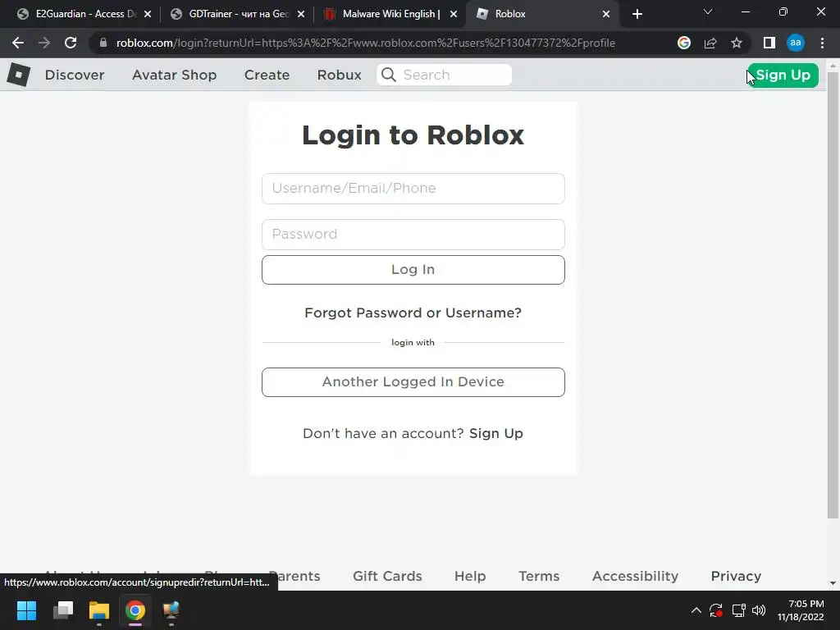Screen dimensions: 840x630
Task: Click the page vertical scrollbar thumb
Action: pos(833,294)
